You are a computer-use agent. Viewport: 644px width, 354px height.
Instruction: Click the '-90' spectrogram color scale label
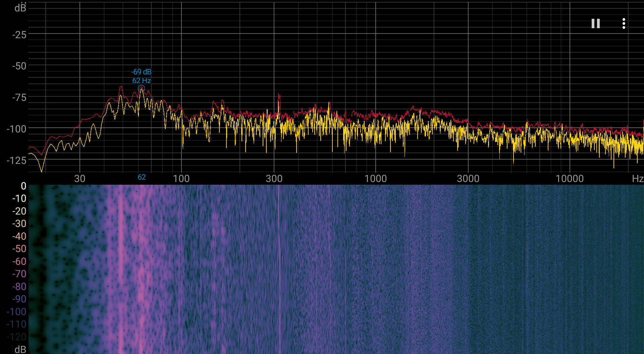pyautogui.click(x=19, y=299)
